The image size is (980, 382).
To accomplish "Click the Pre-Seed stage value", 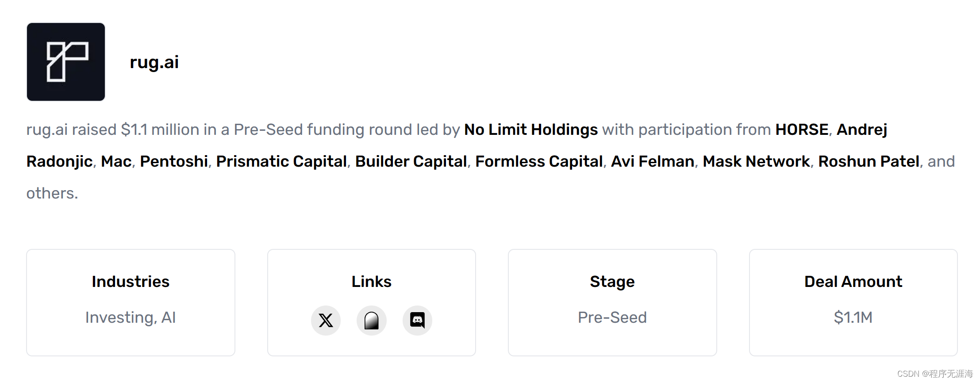I will click(612, 317).
